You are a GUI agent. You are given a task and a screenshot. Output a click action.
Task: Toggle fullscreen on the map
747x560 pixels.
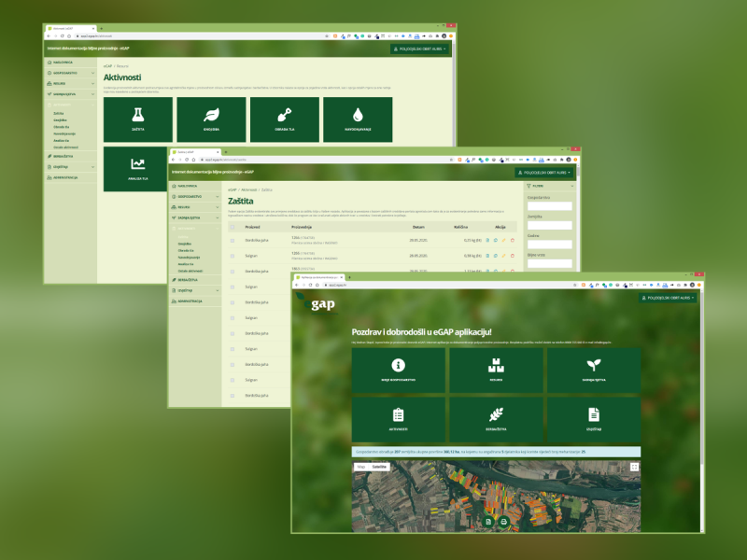(634, 467)
